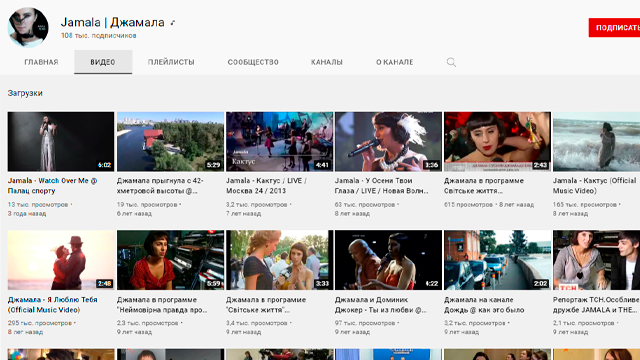Click title 'Репортаж ТСН.Особливе' about JAMALA
640x360 pixels.
596,304
